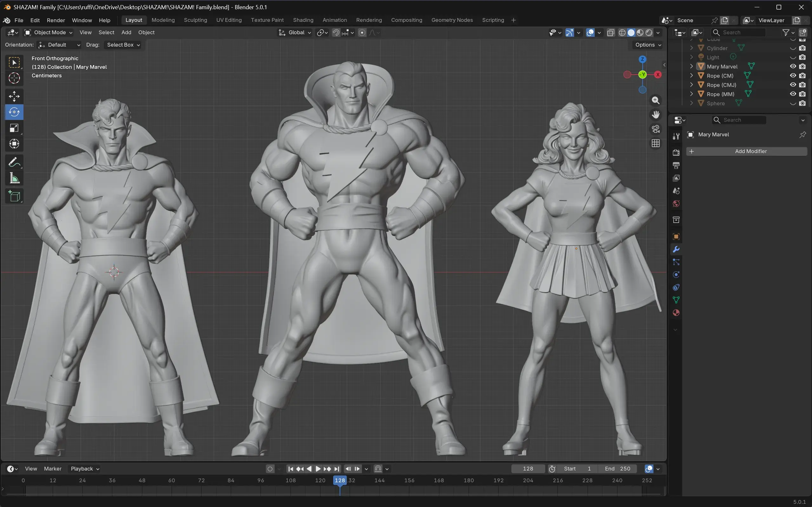Click the viewport zoom magnifier icon

655,100
